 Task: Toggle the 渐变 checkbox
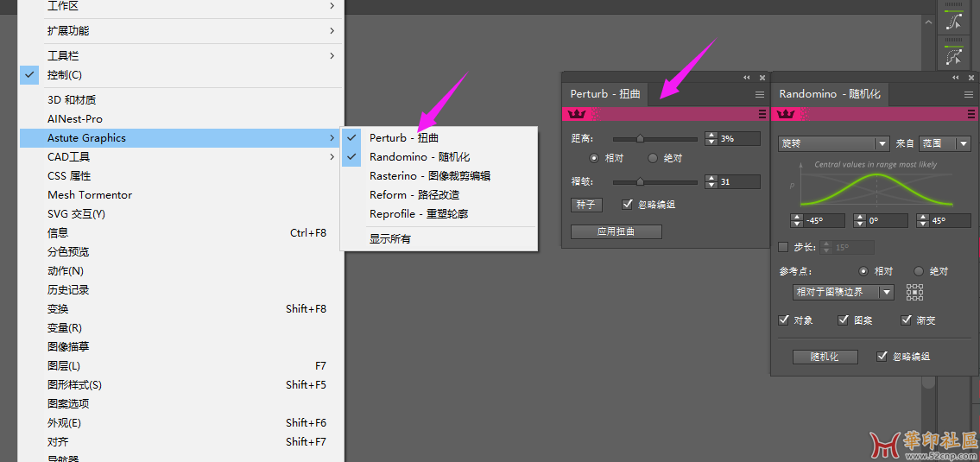pos(907,320)
